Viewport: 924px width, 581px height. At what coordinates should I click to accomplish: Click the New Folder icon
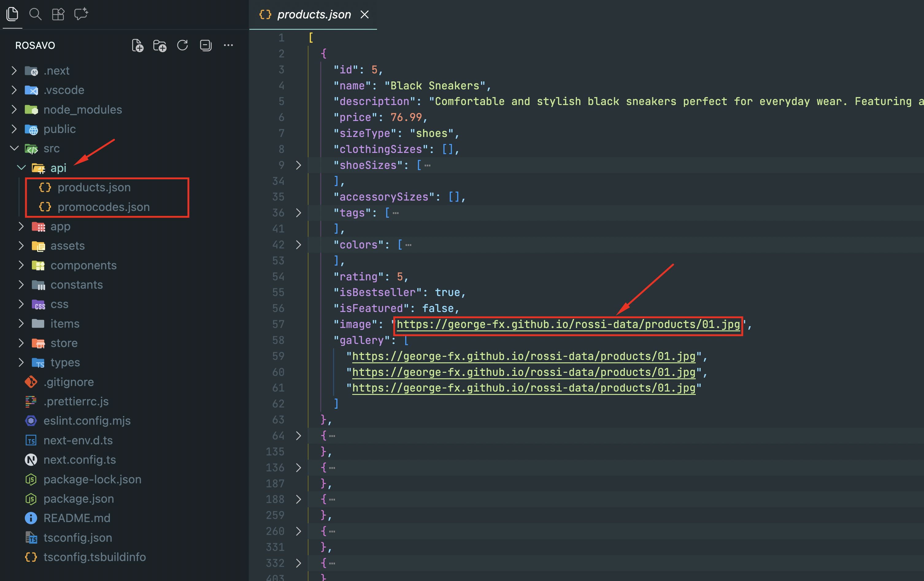[160, 46]
